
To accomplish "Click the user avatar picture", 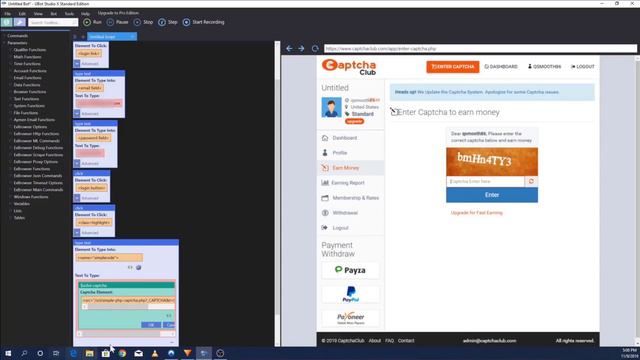I will [x=331, y=107].
